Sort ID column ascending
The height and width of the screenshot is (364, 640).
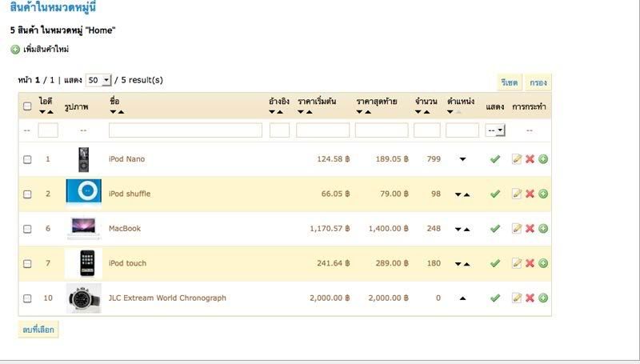(50, 112)
